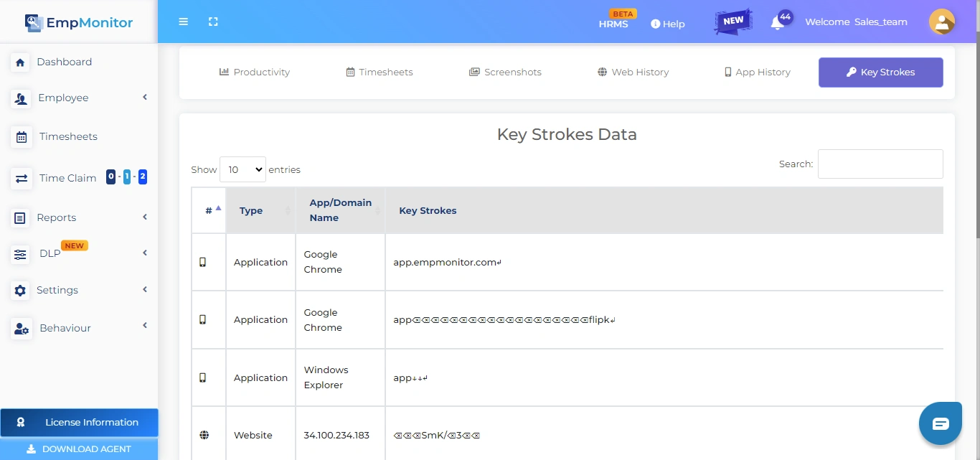Open the notifications bell showing 44 alerts
Screen dimensions: 980x460
tap(777, 23)
